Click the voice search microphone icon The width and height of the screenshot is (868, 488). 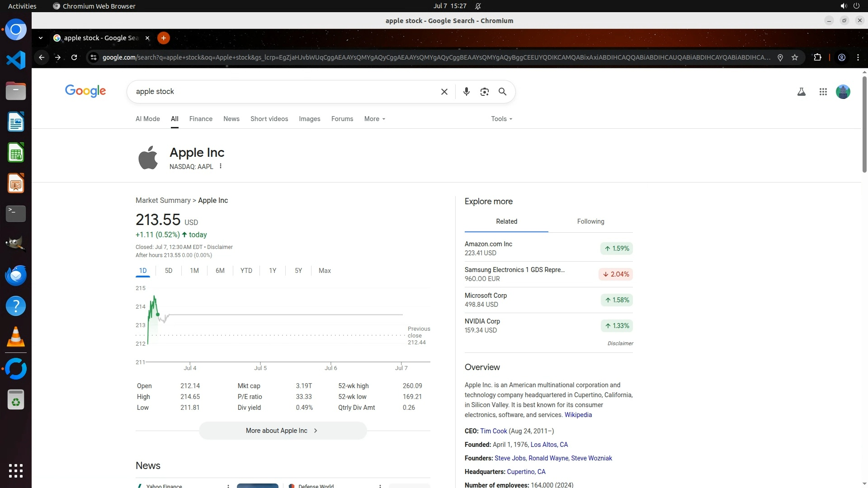466,92
